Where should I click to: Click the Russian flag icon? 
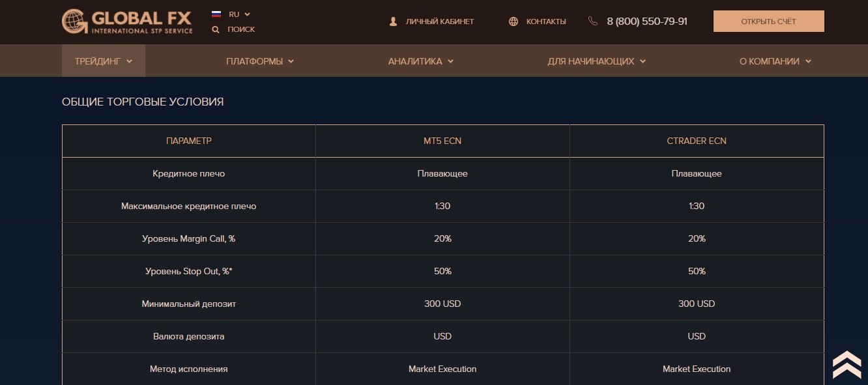point(215,12)
